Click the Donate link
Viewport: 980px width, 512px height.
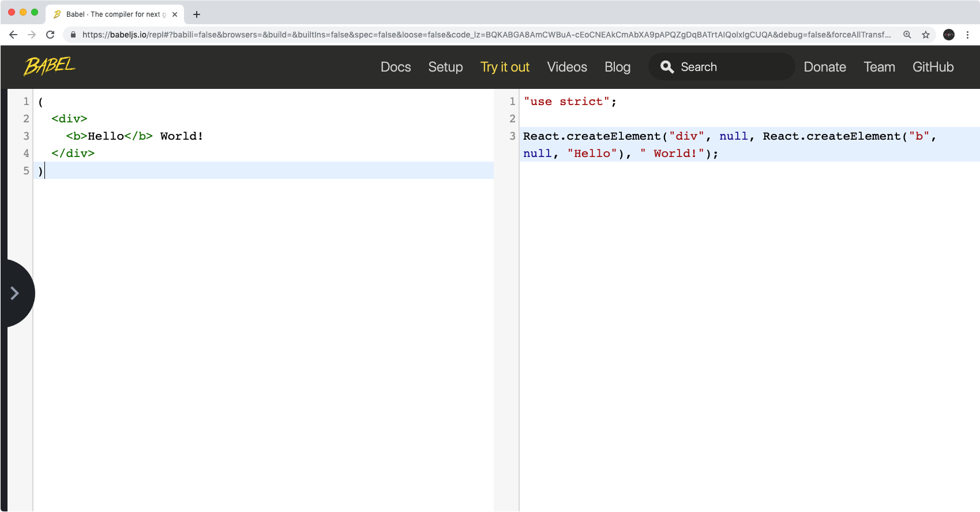point(825,67)
